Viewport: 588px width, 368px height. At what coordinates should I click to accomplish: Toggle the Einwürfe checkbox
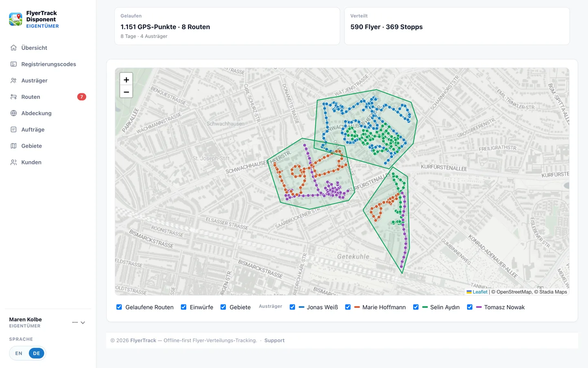[x=184, y=307]
